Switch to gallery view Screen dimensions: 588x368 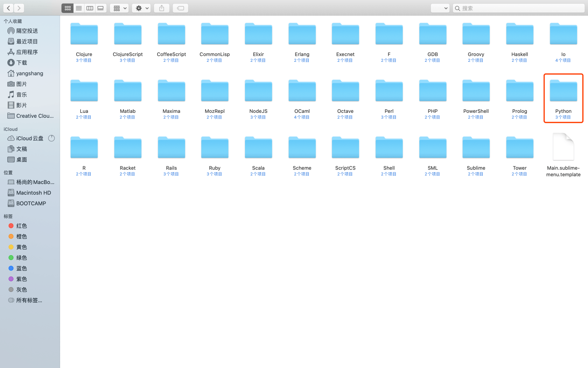click(101, 8)
